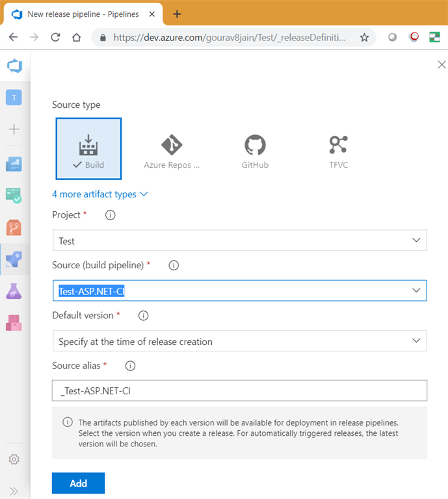Reload the browser page
448x499 pixels.
(55, 37)
